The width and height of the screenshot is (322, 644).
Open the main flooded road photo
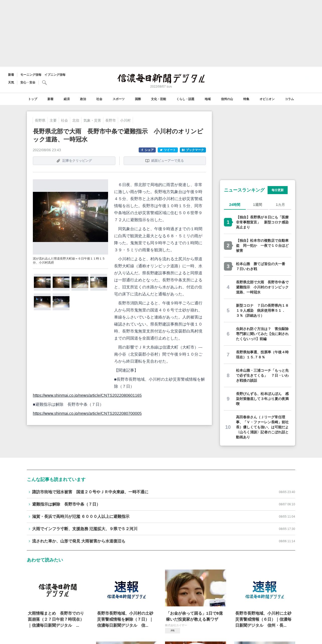pos(70,217)
